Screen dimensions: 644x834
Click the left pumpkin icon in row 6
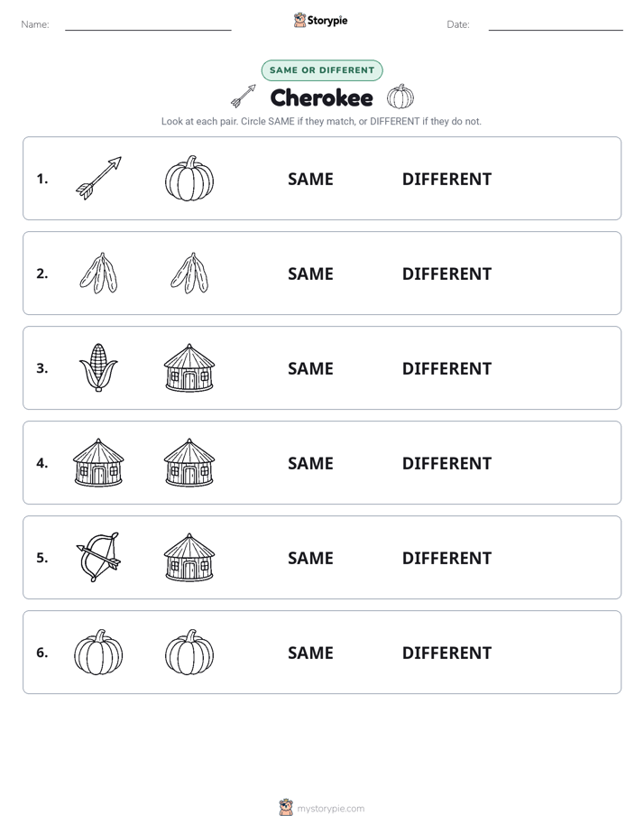pyautogui.click(x=98, y=652)
